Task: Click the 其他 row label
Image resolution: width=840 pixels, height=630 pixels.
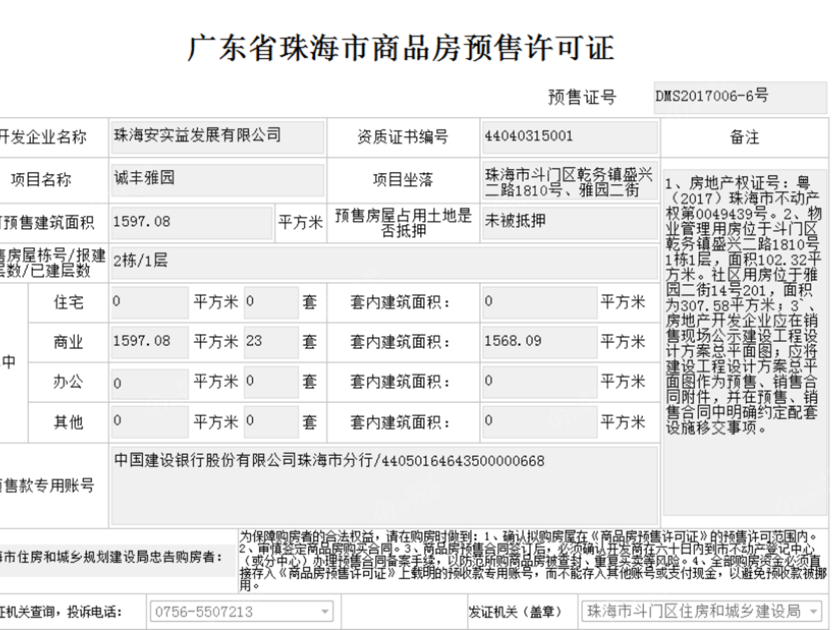Action: pyautogui.click(x=68, y=422)
